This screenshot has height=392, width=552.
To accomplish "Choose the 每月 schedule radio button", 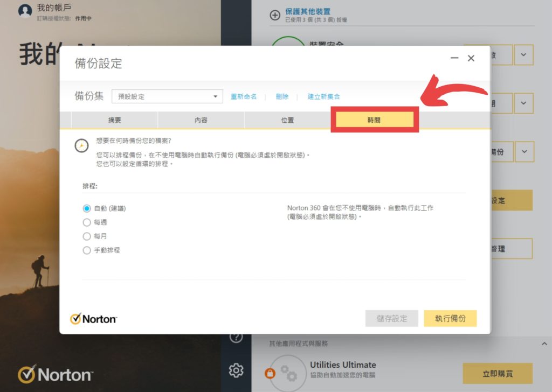I will tap(87, 236).
